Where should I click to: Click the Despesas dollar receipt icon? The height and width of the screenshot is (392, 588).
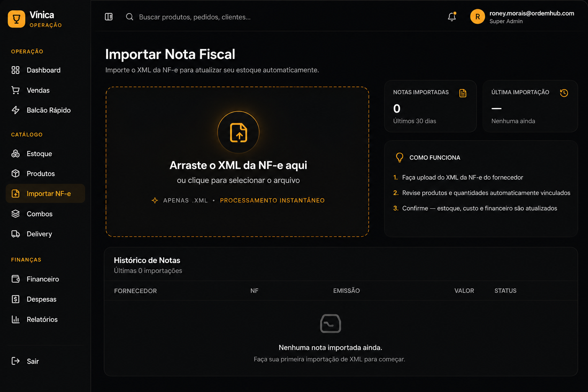pyautogui.click(x=15, y=299)
